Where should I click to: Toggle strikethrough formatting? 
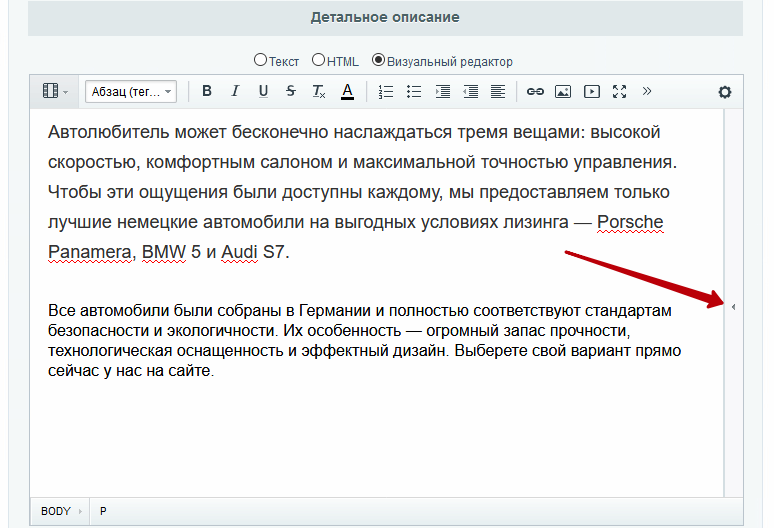pyautogui.click(x=291, y=91)
